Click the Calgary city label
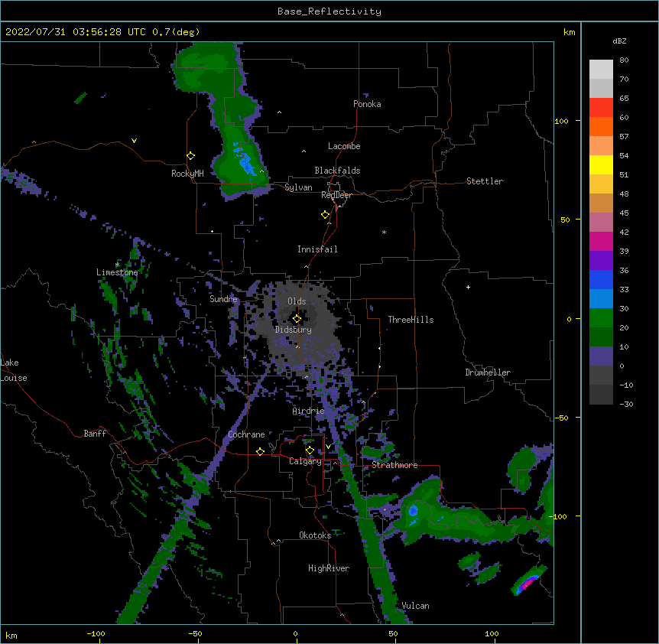Screen dimensions: 659x644 [305, 461]
